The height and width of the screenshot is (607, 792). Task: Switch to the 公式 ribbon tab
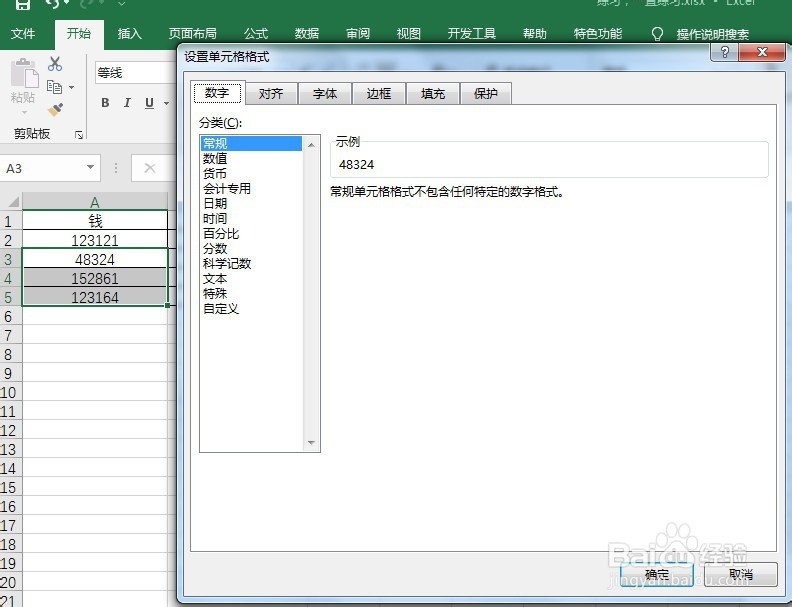click(256, 33)
